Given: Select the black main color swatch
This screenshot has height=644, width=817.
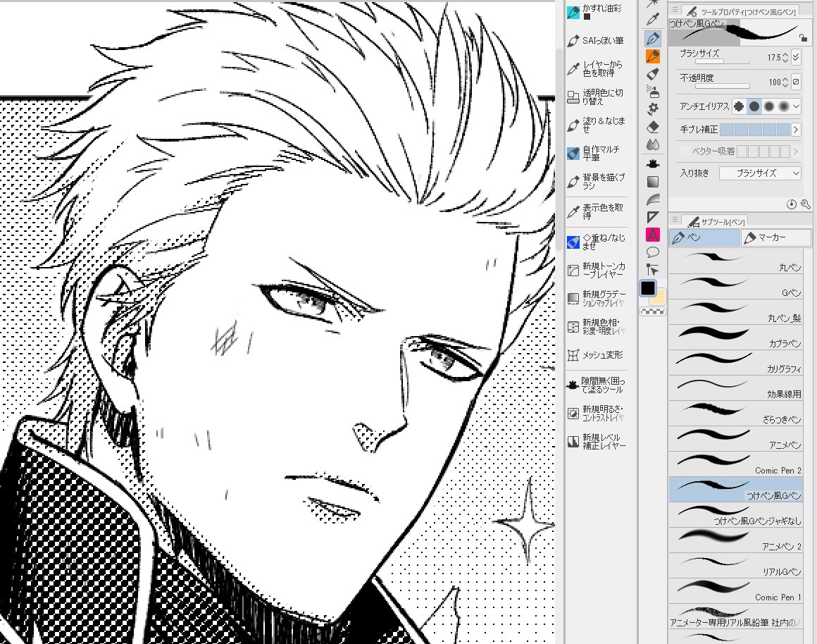Looking at the screenshot, I should tap(648, 288).
